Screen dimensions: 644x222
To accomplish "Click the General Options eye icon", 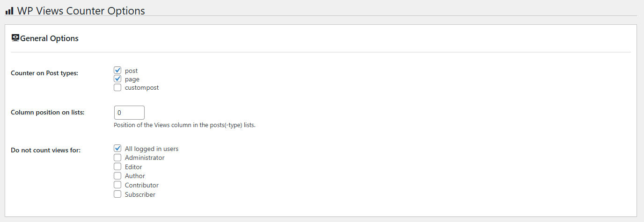I will [15, 38].
